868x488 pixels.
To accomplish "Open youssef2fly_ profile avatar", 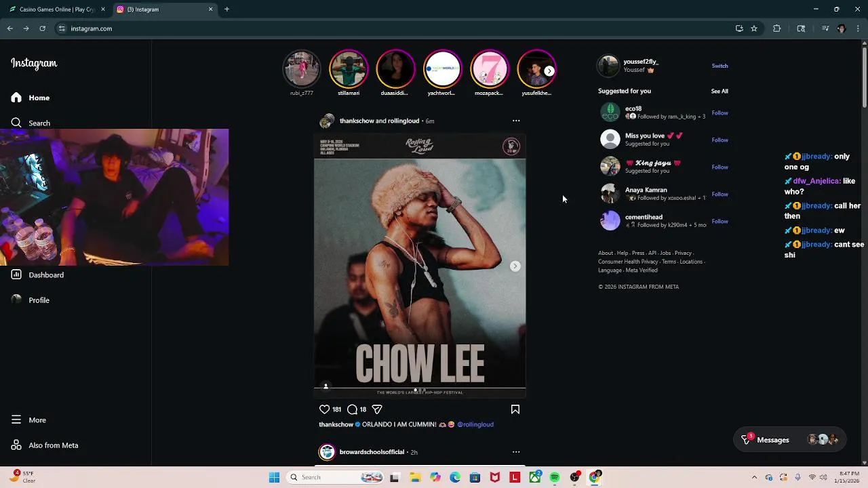I will [608, 66].
